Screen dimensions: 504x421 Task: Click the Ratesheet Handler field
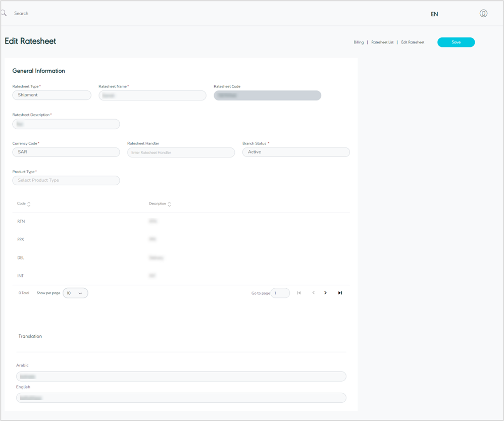click(x=181, y=152)
